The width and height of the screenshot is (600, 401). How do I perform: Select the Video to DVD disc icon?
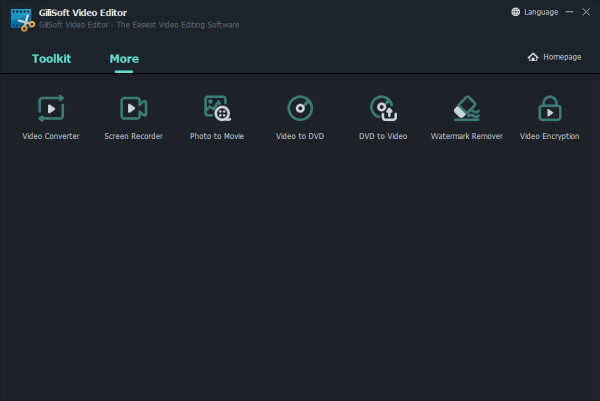click(x=300, y=108)
